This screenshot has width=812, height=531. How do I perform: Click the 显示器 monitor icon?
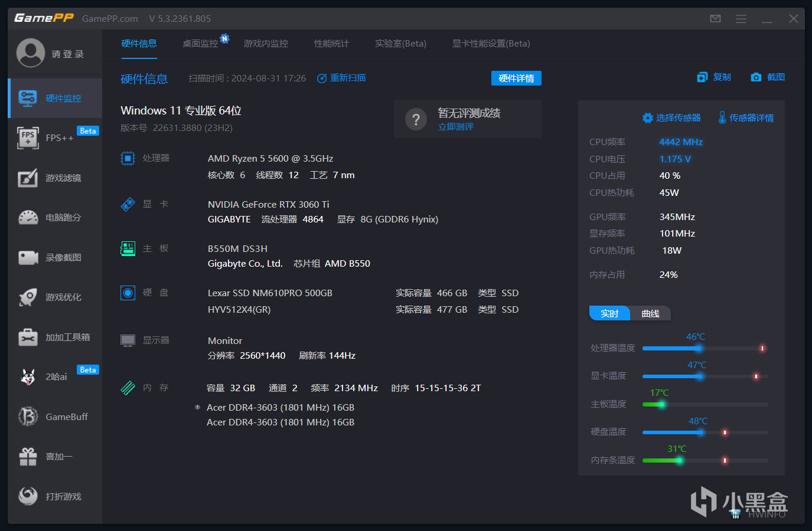[x=128, y=340]
